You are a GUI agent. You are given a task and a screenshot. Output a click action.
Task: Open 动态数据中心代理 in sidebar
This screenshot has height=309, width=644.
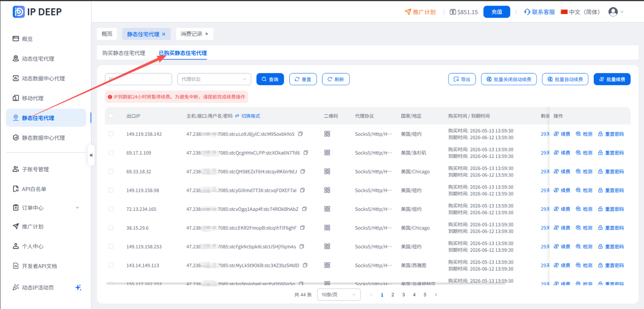39,78
